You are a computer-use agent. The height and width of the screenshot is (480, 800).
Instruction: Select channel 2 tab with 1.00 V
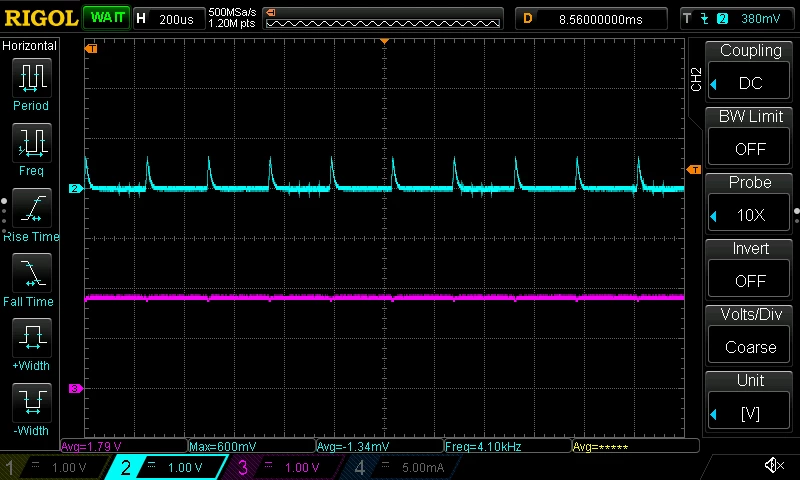[168, 467]
